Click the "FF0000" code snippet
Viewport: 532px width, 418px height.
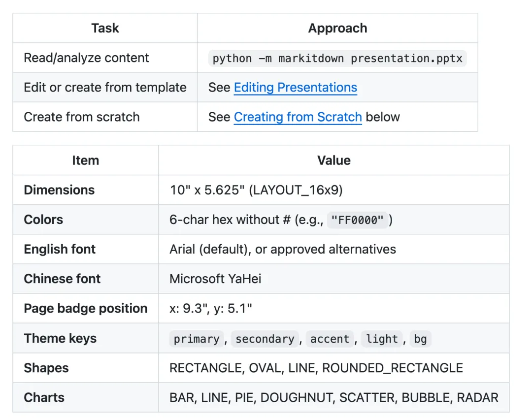[357, 220]
